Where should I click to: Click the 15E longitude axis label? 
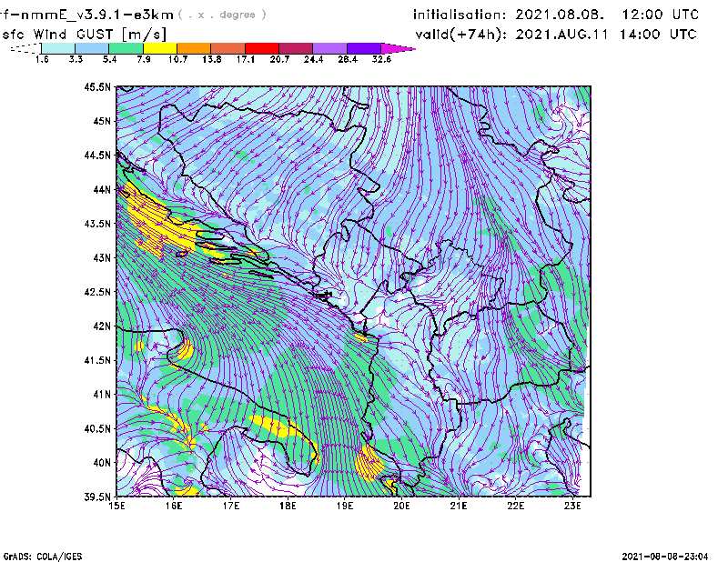pyautogui.click(x=117, y=507)
